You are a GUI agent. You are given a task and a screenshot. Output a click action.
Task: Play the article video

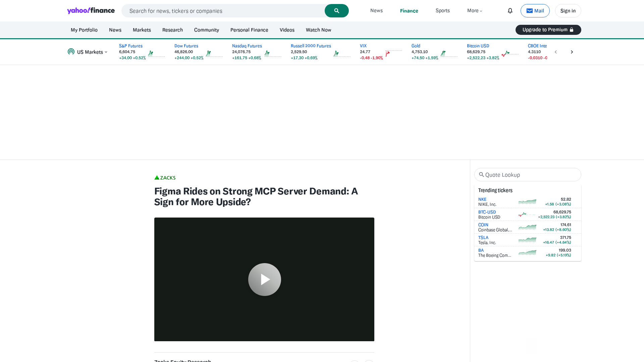pos(264,279)
